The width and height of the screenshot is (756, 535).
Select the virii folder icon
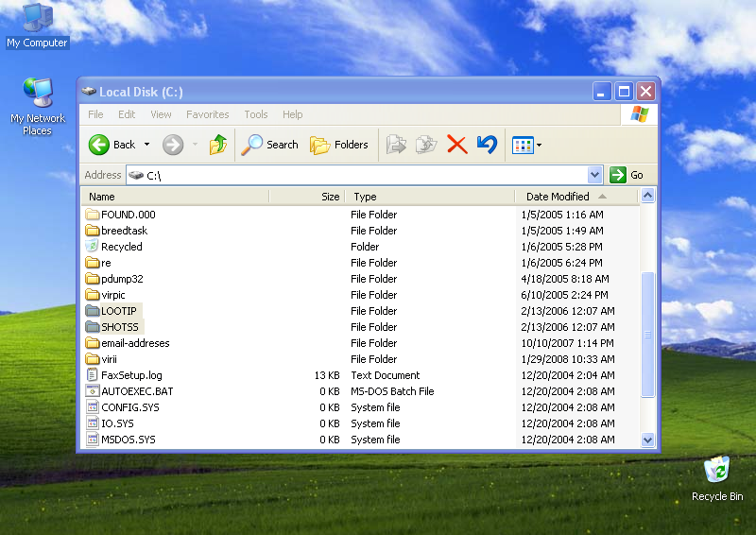click(x=92, y=359)
